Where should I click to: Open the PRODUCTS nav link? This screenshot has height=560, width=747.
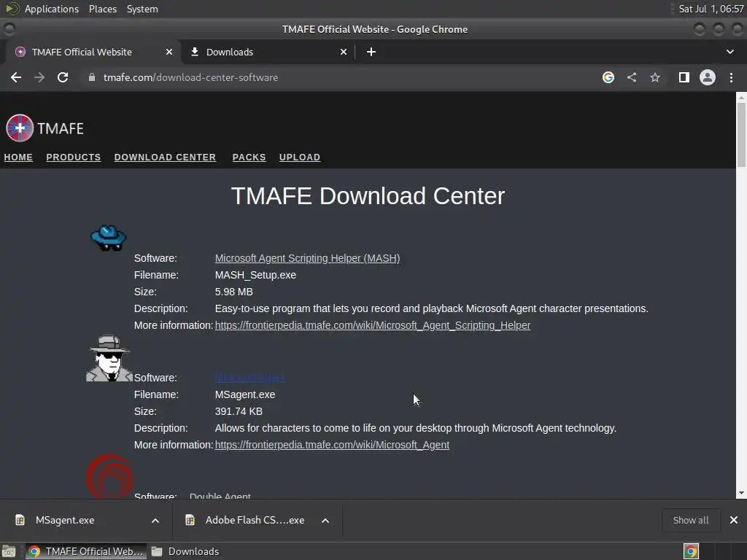pyautogui.click(x=74, y=157)
